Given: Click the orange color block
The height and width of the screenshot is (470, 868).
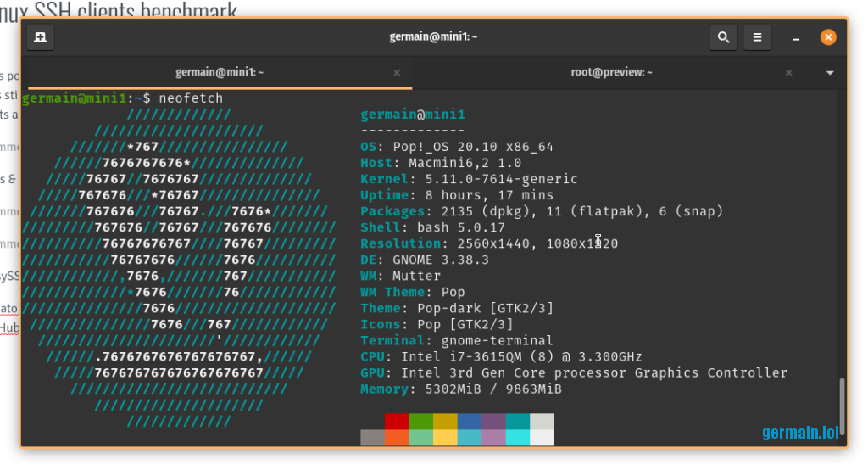Looking at the screenshot, I should (x=397, y=437).
